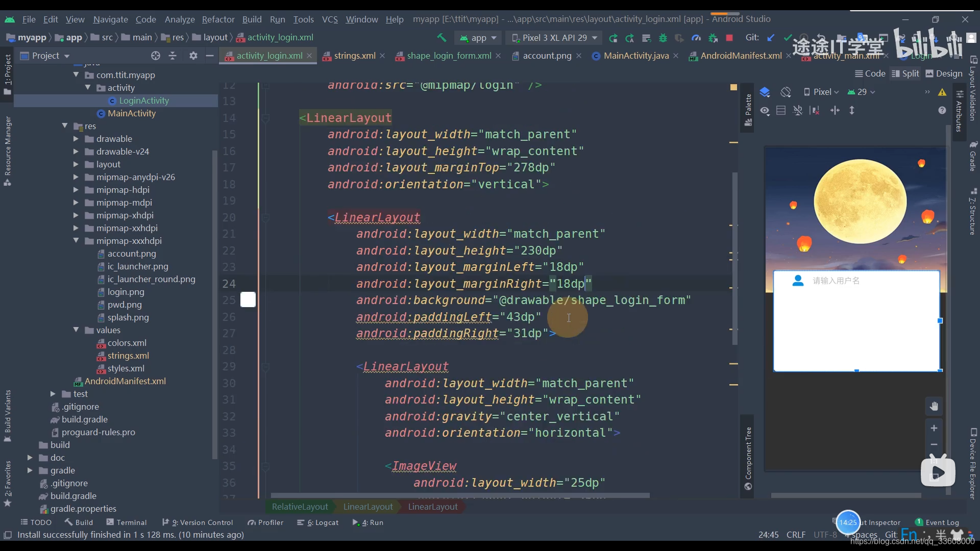The width and height of the screenshot is (980, 551).
Task: Click the Pack horizontally icon in preview toolbar
Action: (835, 111)
